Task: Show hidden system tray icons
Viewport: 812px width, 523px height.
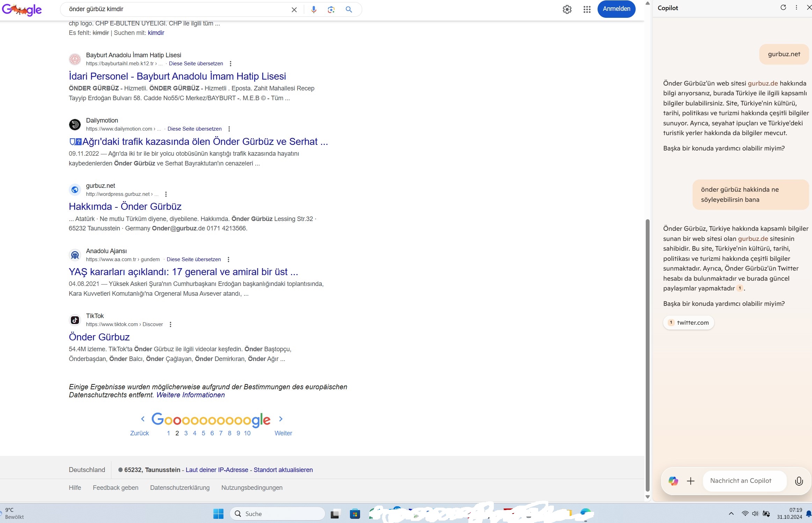Action: [x=731, y=514]
